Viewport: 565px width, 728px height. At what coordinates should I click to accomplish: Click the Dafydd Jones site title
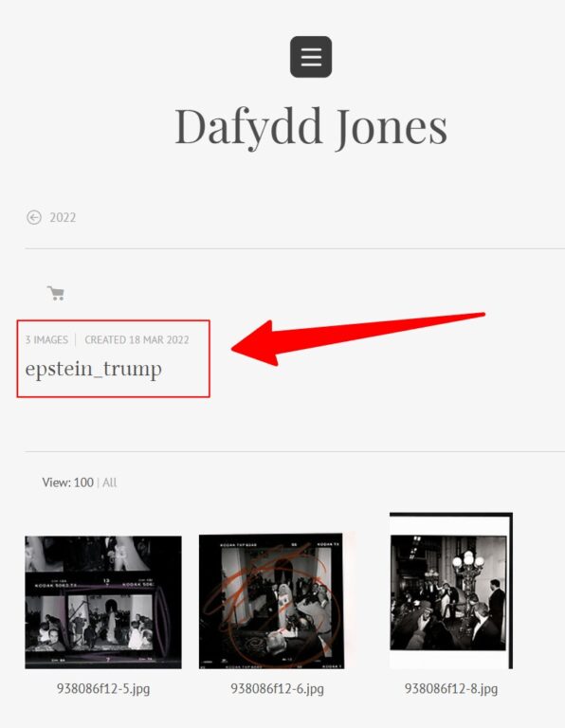[311, 126]
